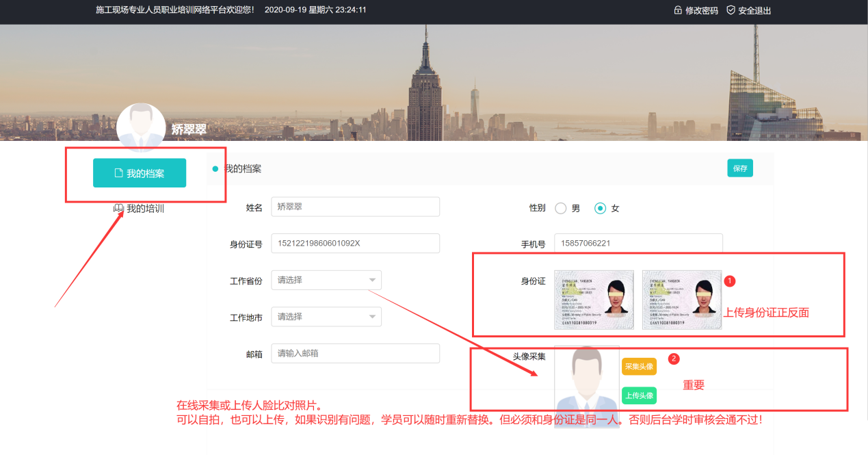Expand the 工作省份 dropdown arrow
Image resolution: width=868 pixels, height=455 pixels.
(x=372, y=280)
